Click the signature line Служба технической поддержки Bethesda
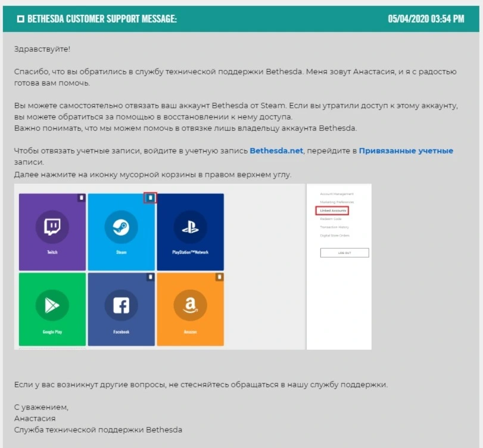This screenshot has width=483, height=448. click(x=98, y=430)
